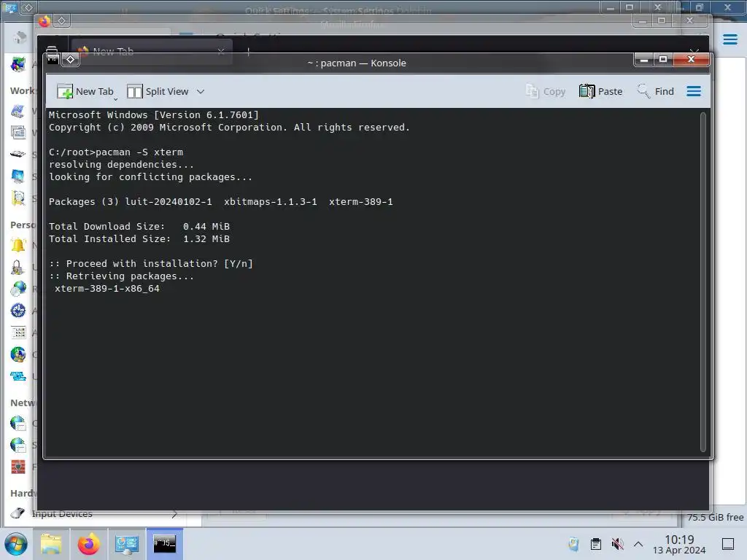Viewport: 747px width, 560px height.
Task: Click the Konsole terminal vertical scrollbar
Action: point(703,282)
